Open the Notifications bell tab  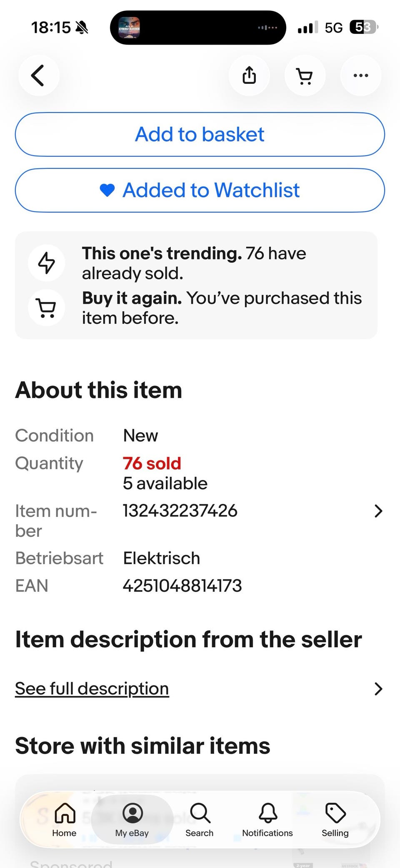[267, 820]
